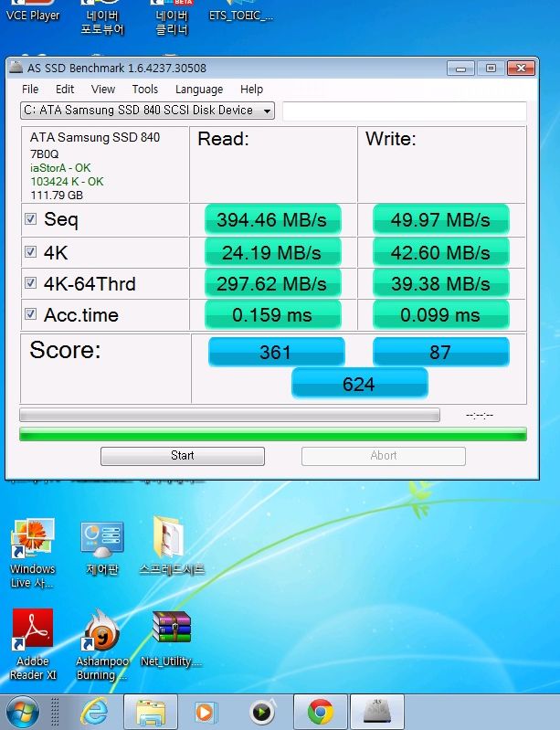The height and width of the screenshot is (730, 560).
Task: Click the Seq read result 394.46 MB/s
Action: [273, 219]
